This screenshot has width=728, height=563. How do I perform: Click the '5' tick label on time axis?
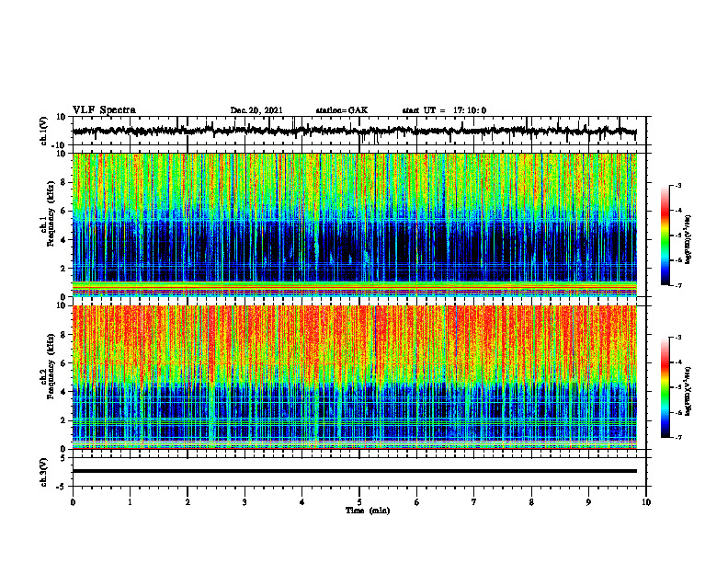point(359,502)
